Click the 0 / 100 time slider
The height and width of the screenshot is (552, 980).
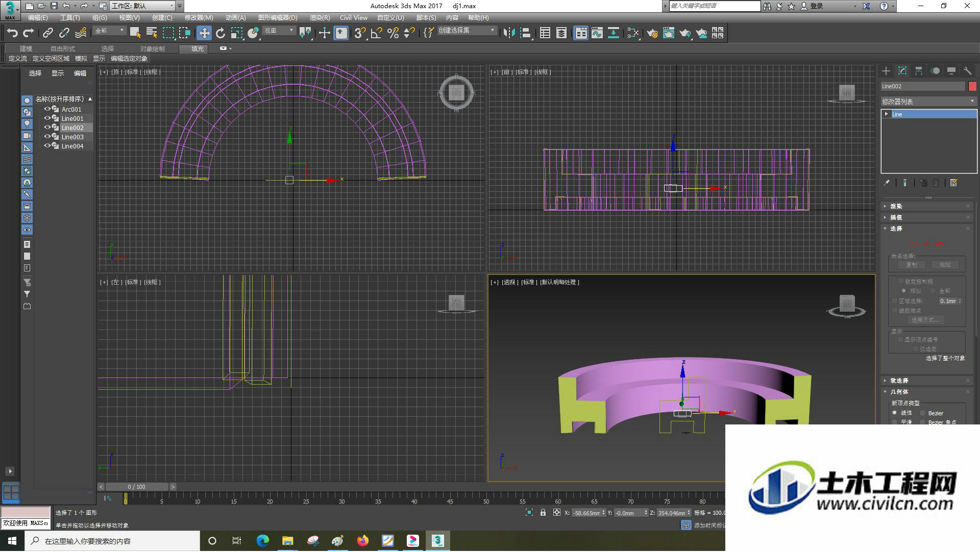tap(137, 487)
